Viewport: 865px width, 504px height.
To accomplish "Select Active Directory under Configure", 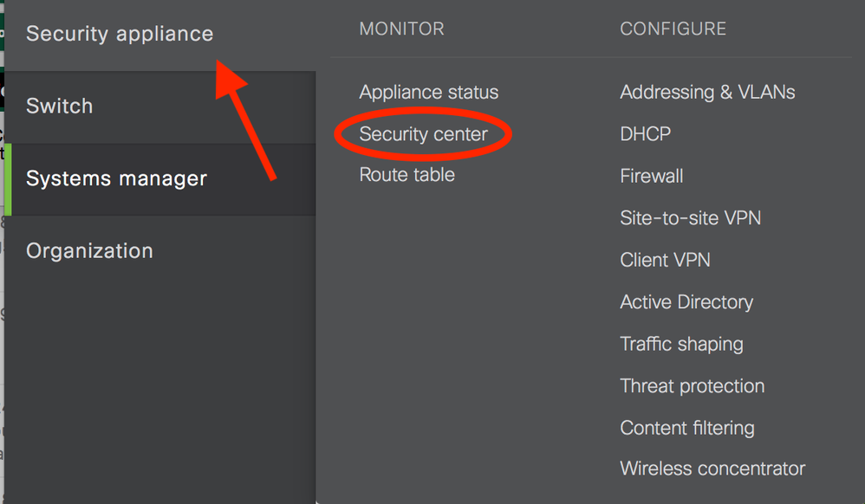I will coord(686,302).
